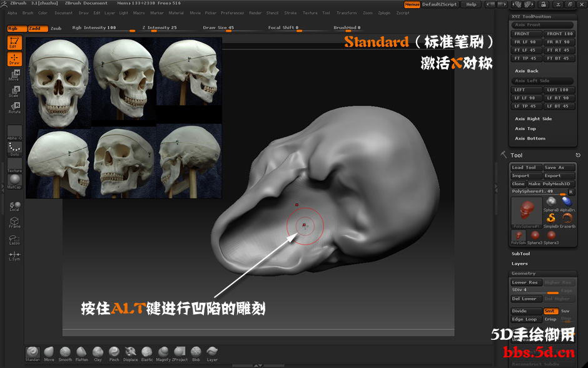Screen dimensions: 588x368
Task: Open the Transform menu
Action: point(347,13)
